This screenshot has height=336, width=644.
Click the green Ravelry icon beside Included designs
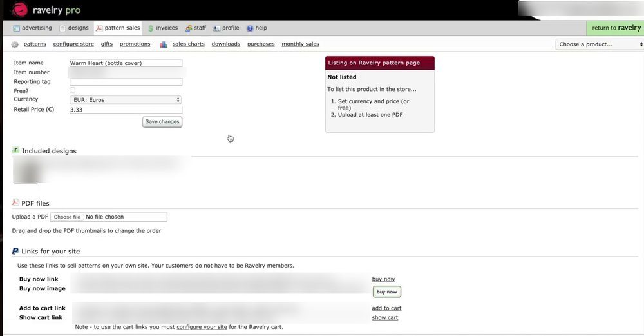(15, 150)
